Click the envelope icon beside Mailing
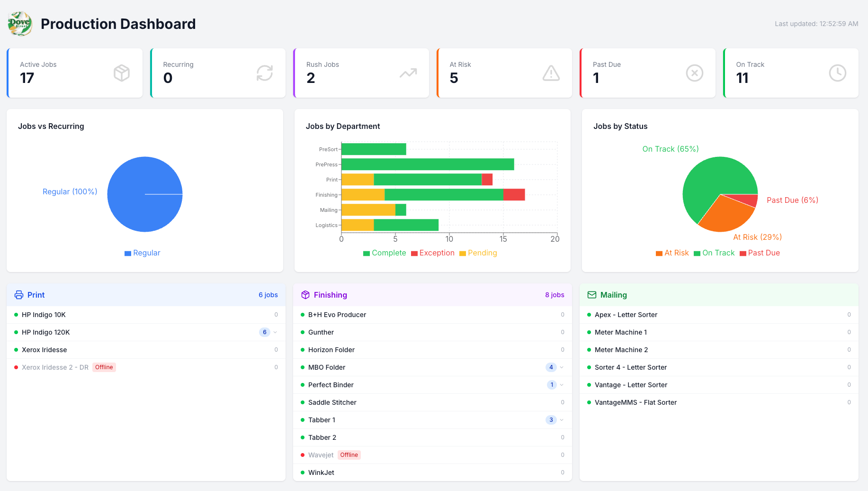 592,295
